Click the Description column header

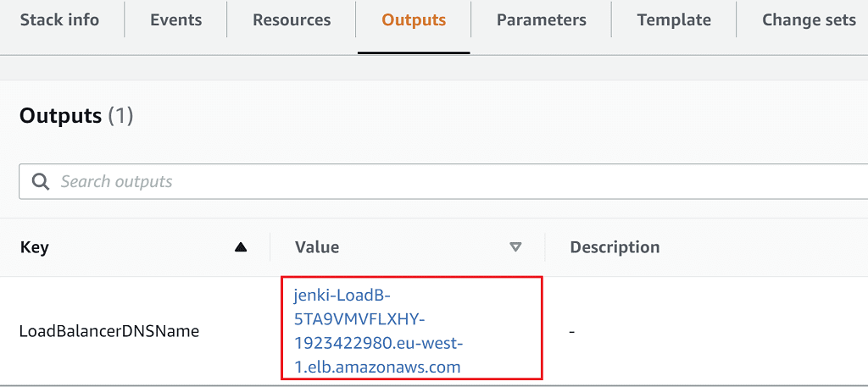(615, 247)
